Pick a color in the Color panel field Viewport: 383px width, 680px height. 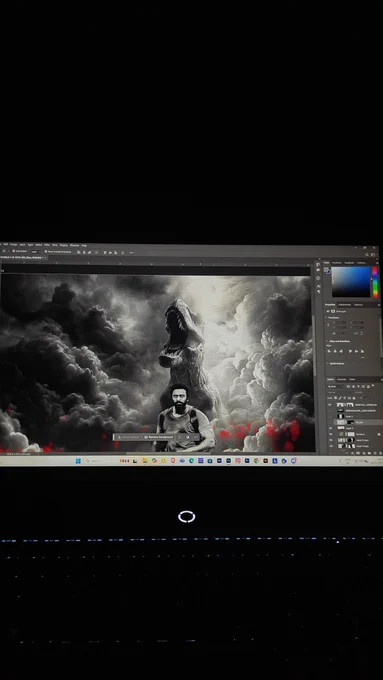[x=351, y=281]
